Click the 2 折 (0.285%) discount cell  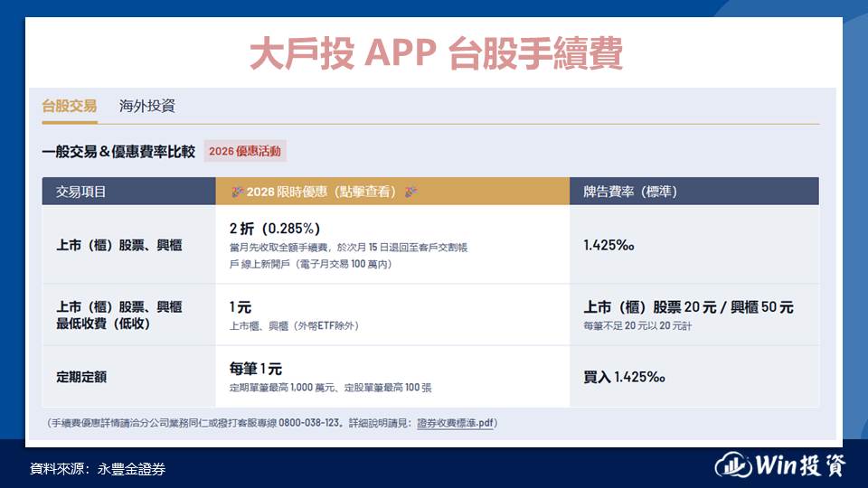click(x=275, y=227)
